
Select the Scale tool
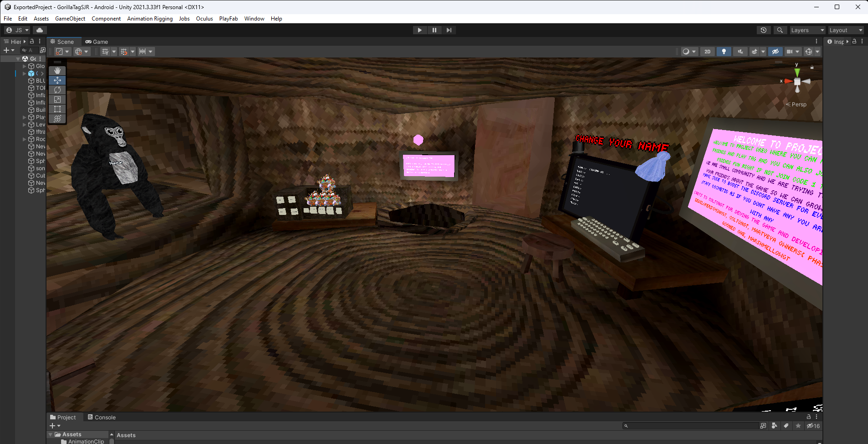tap(57, 99)
